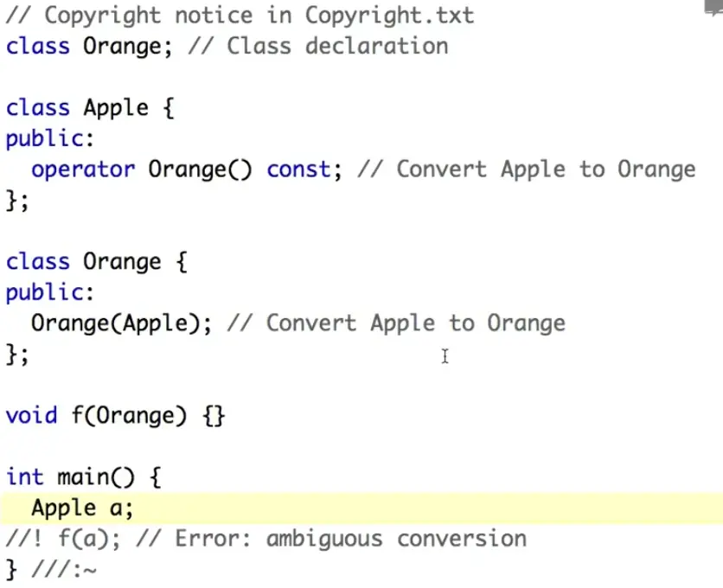
Task: Click 'Apple' in the 'class Apple {' line
Action: point(116,108)
